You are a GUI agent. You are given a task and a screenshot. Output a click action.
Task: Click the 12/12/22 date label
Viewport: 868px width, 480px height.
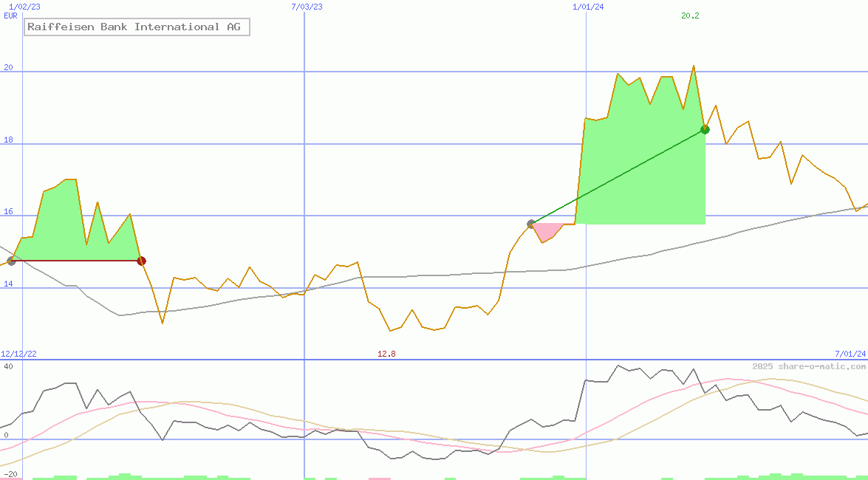(x=18, y=354)
